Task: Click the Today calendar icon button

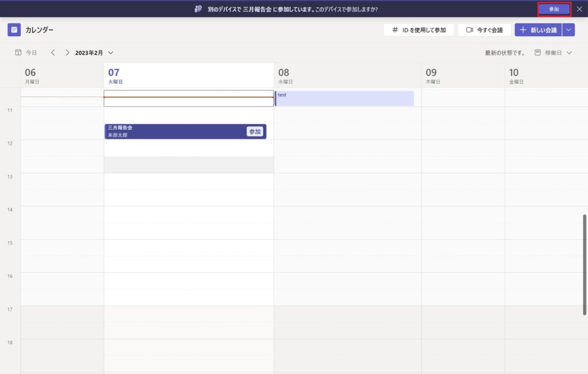Action: pos(26,52)
